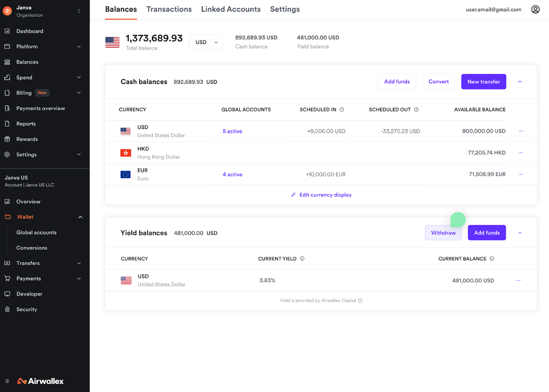Open the USD currency dropdown
Image resolution: width=549 pixels, height=392 pixels.
tap(206, 42)
